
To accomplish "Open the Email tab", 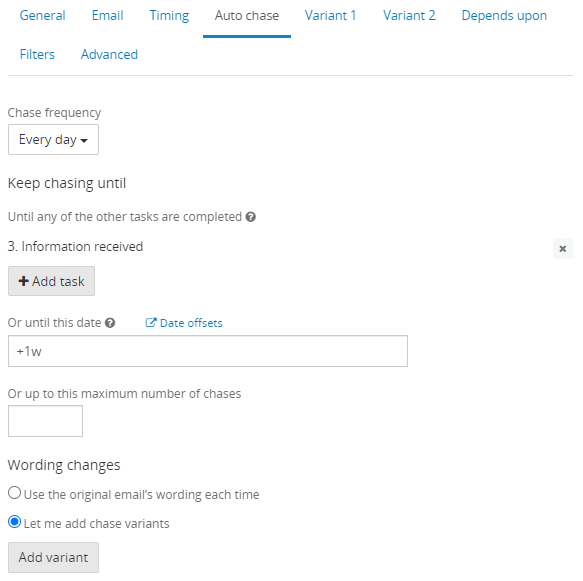I will [107, 16].
